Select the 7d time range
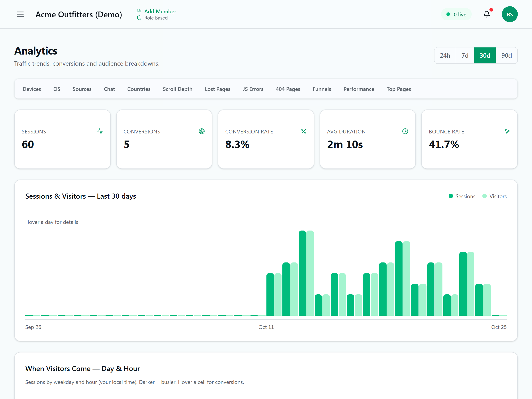 coord(465,56)
